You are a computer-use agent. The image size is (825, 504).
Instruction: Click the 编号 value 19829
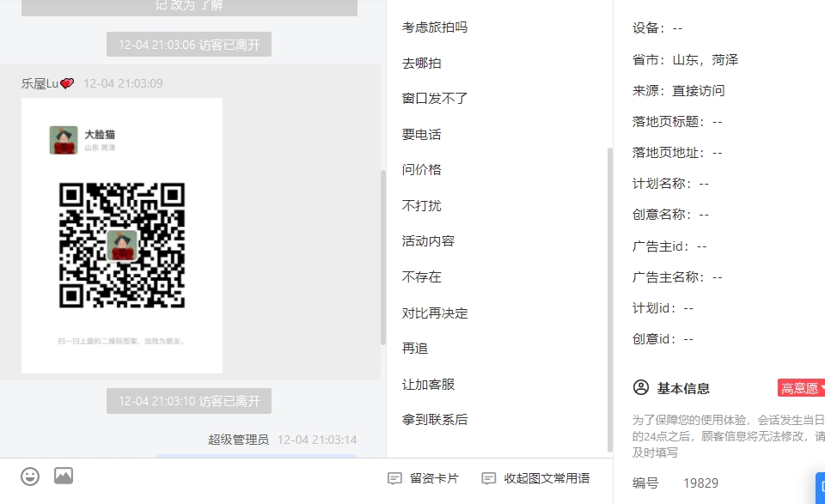click(701, 483)
